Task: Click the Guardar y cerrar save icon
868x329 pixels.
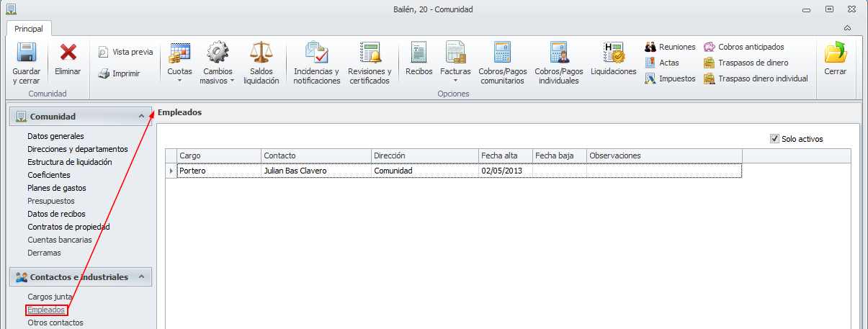Action: click(x=27, y=53)
